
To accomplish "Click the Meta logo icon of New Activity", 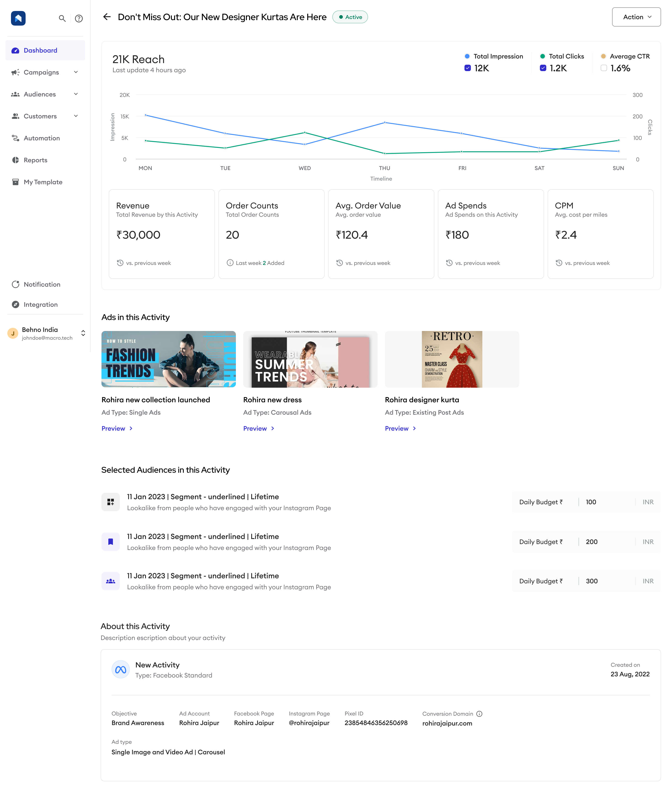I will (x=120, y=670).
